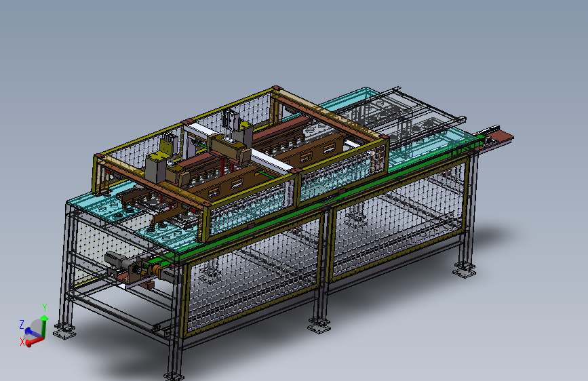Click the blue Z axis of orientation triad

pyautogui.click(x=33, y=332)
